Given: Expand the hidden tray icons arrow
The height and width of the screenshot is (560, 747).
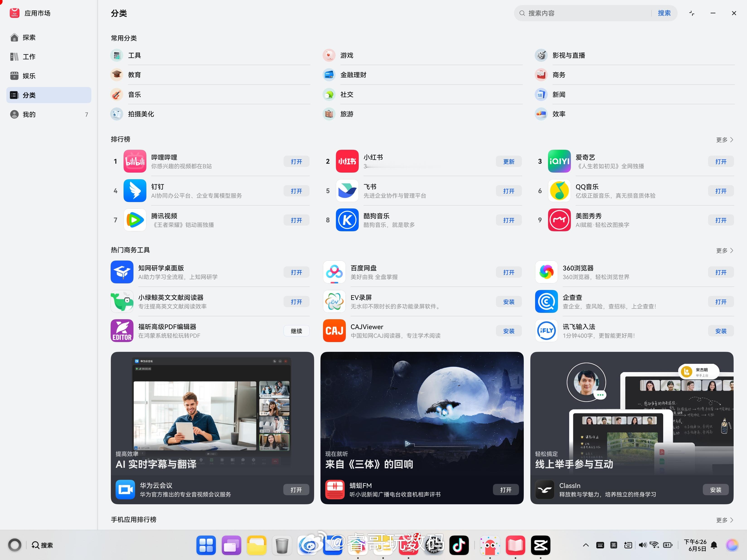Looking at the screenshot, I should pyautogui.click(x=586, y=545).
